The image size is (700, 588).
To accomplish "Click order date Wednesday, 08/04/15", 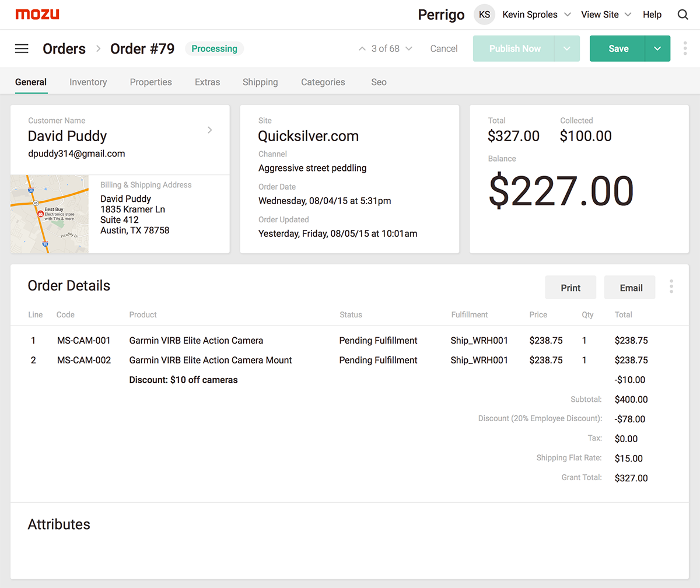I will tap(325, 201).
